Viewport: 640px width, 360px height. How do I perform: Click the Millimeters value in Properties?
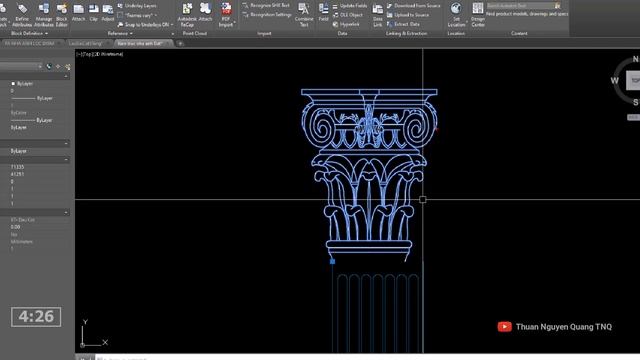tap(22, 242)
